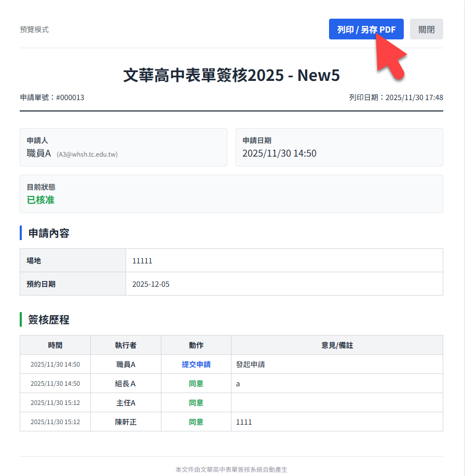
Task: Select the 場地 value 11111
Action: coord(142,261)
